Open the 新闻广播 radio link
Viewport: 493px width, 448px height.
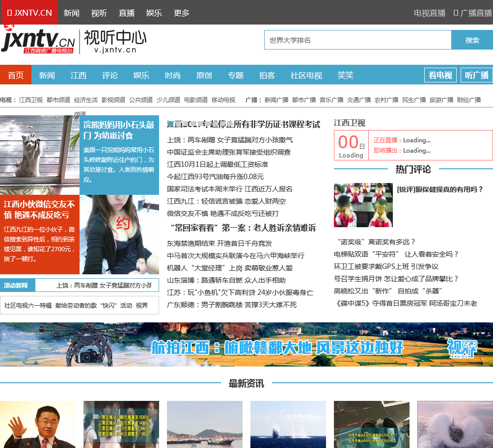(276, 100)
